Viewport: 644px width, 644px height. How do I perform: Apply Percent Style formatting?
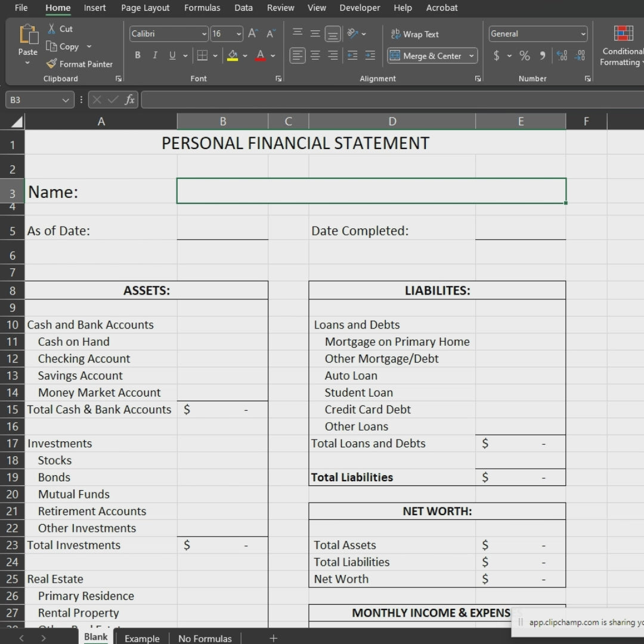(524, 55)
